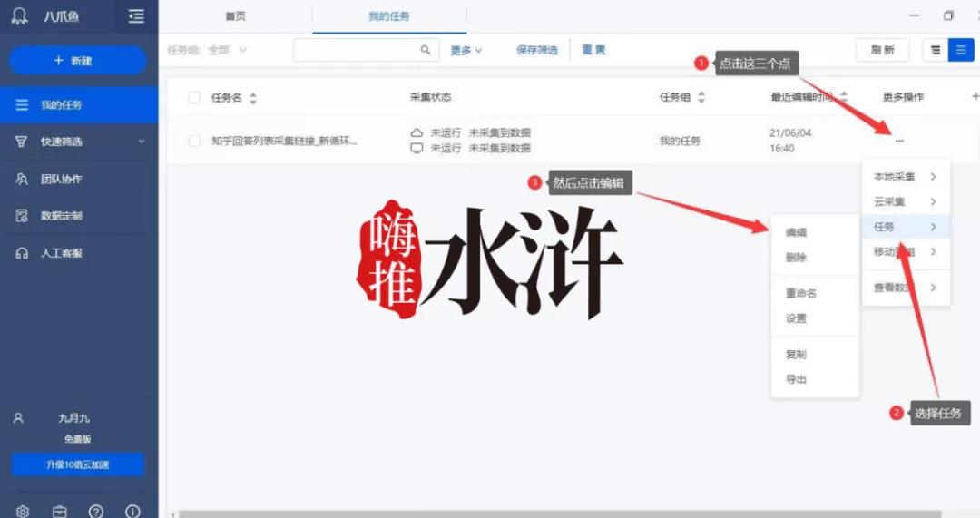The image size is (980, 518).
Task: Select 任务 in the context menu
Action: 906,227
